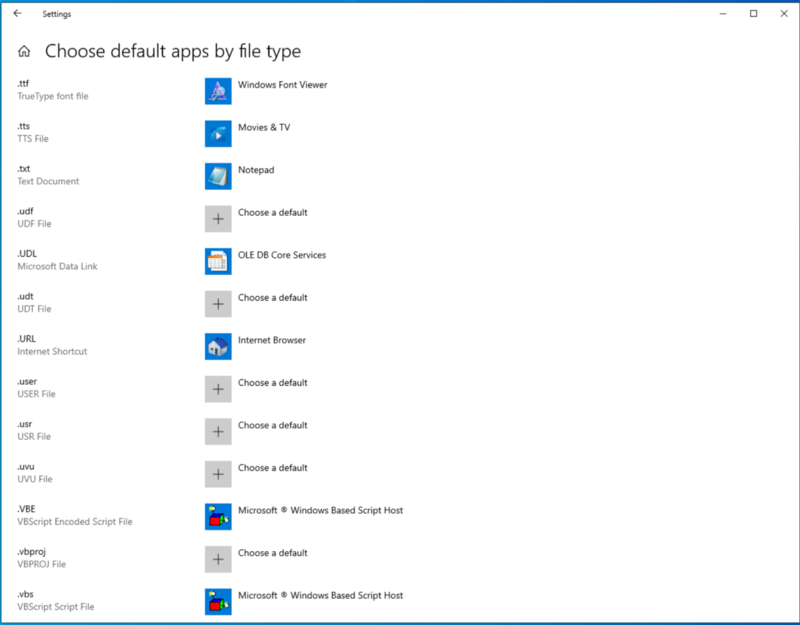The height and width of the screenshot is (625, 800).
Task: Change the Internet Browser default label
Action: (272, 340)
